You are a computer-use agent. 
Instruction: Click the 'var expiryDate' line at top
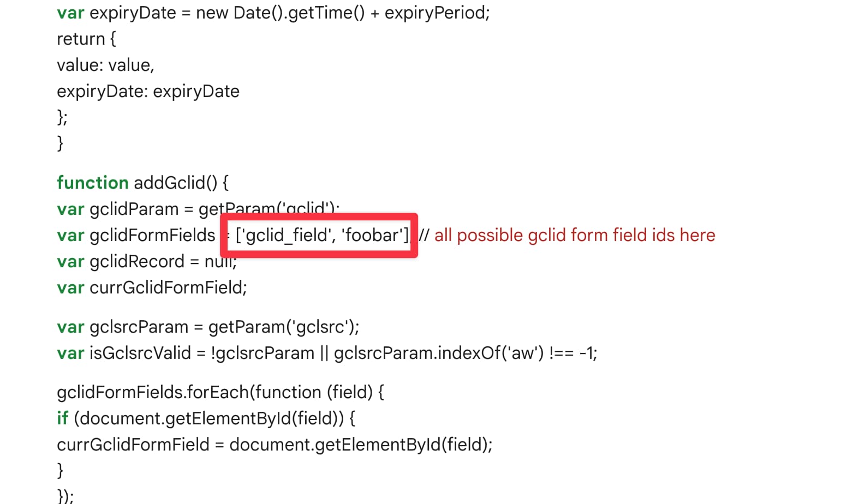273,13
